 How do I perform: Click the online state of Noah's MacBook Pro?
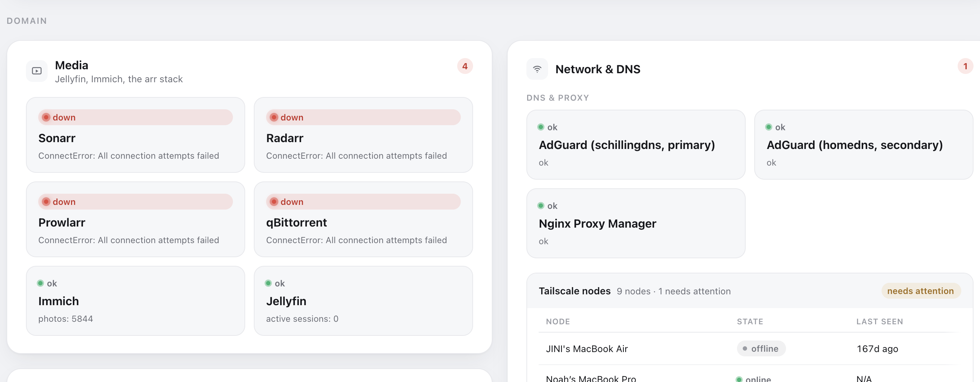click(x=753, y=379)
